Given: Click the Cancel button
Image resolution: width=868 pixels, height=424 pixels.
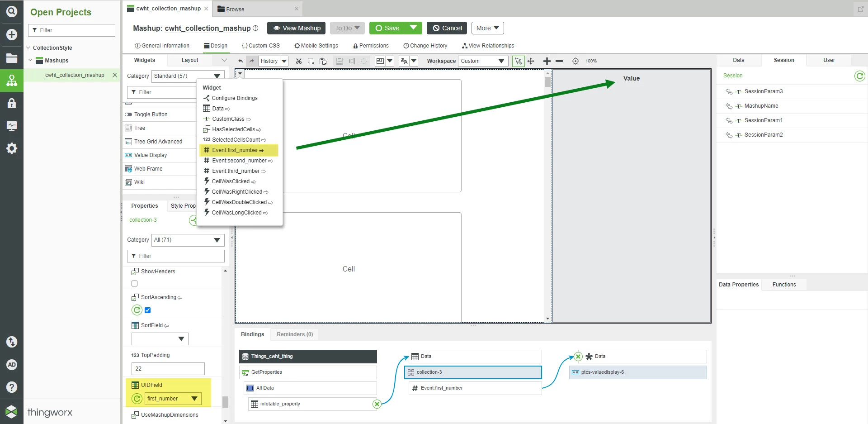Looking at the screenshot, I should (x=447, y=28).
